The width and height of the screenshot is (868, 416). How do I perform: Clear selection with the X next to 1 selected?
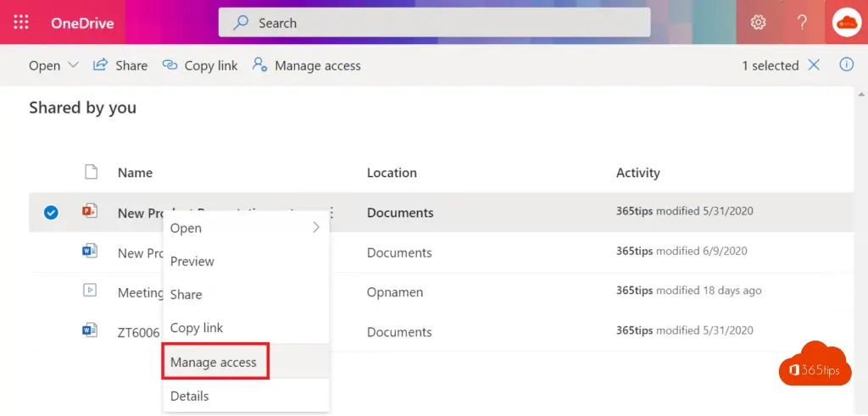point(814,65)
